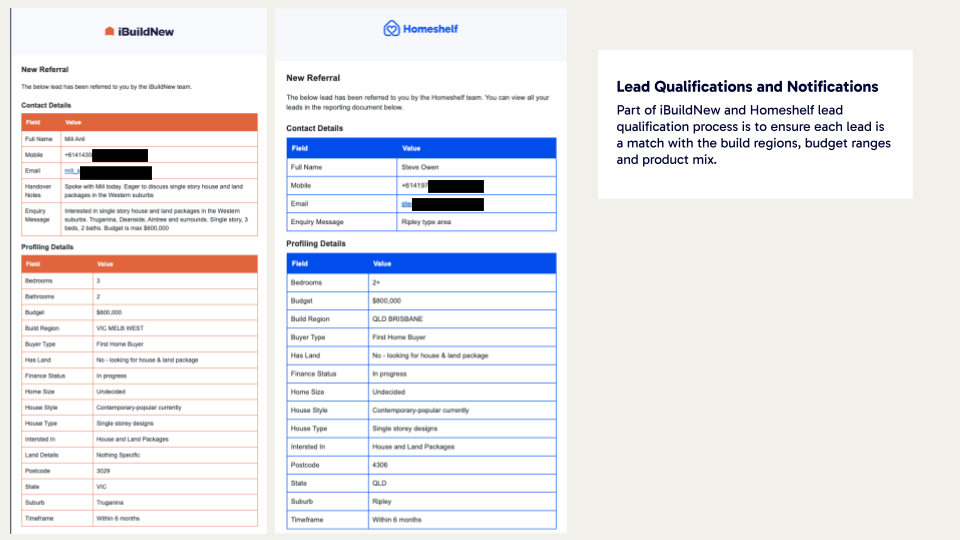Click the Homeshelf wordmark text
The height and width of the screenshot is (540, 960).
point(430,29)
